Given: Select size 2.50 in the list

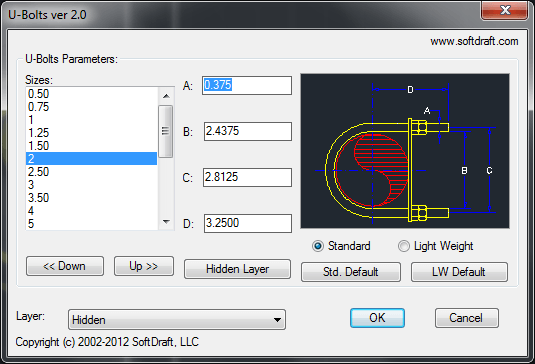Looking at the screenshot, I should [91, 172].
